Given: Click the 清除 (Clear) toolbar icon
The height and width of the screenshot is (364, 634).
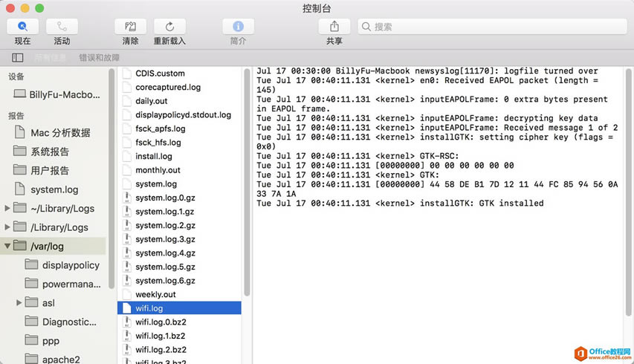Looking at the screenshot, I should pos(130,27).
